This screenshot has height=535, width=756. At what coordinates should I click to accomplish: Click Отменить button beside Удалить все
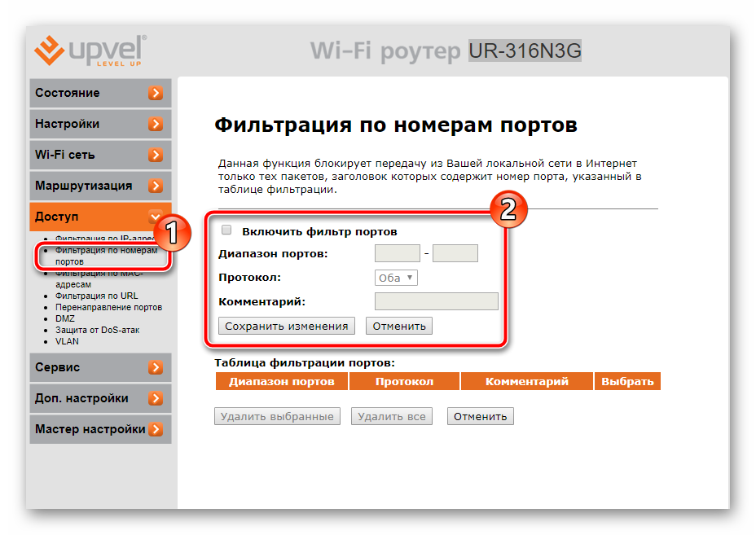[x=480, y=416]
